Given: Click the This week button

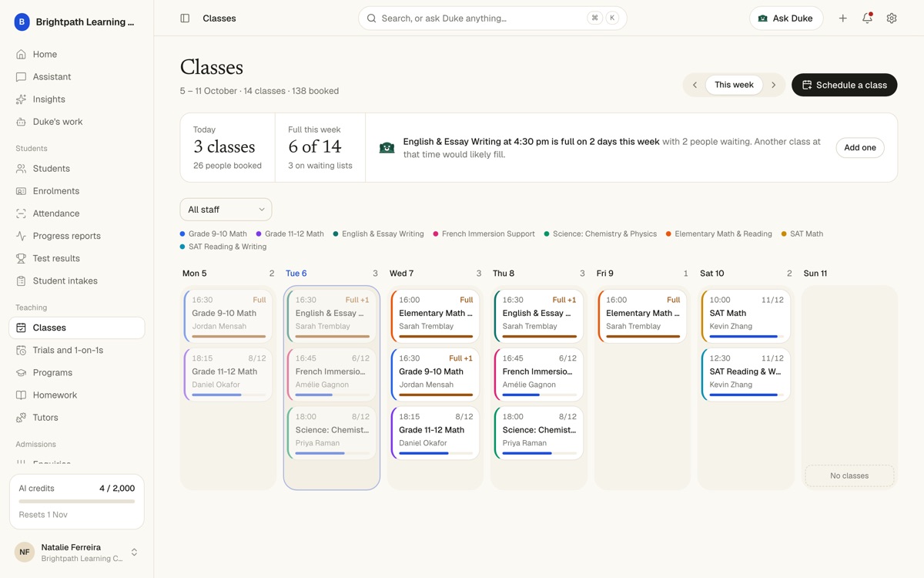Looking at the screenshot, I should point(734,85).
